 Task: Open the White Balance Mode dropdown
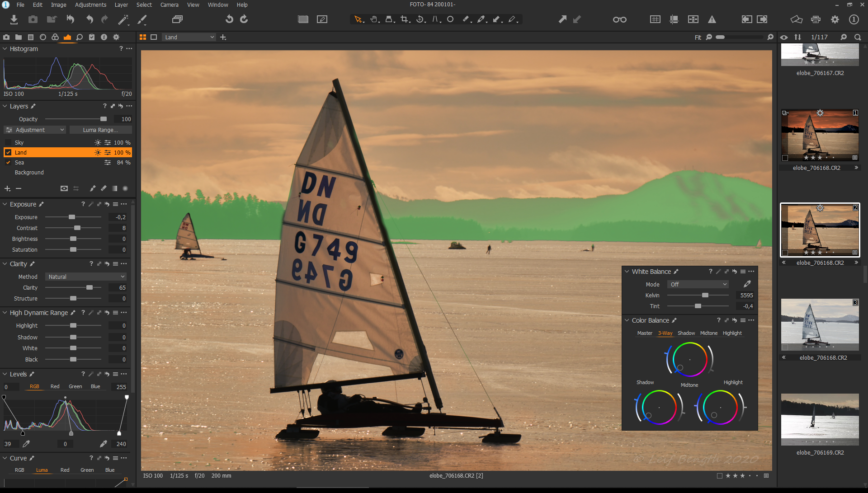click(698, 284)
